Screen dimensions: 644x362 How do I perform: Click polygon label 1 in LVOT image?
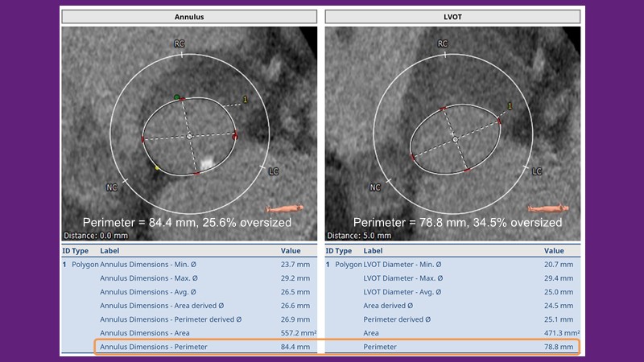pos(510,105)
